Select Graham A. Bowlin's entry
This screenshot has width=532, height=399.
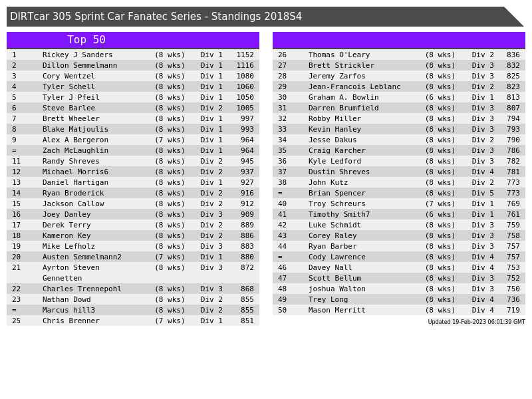343,98
